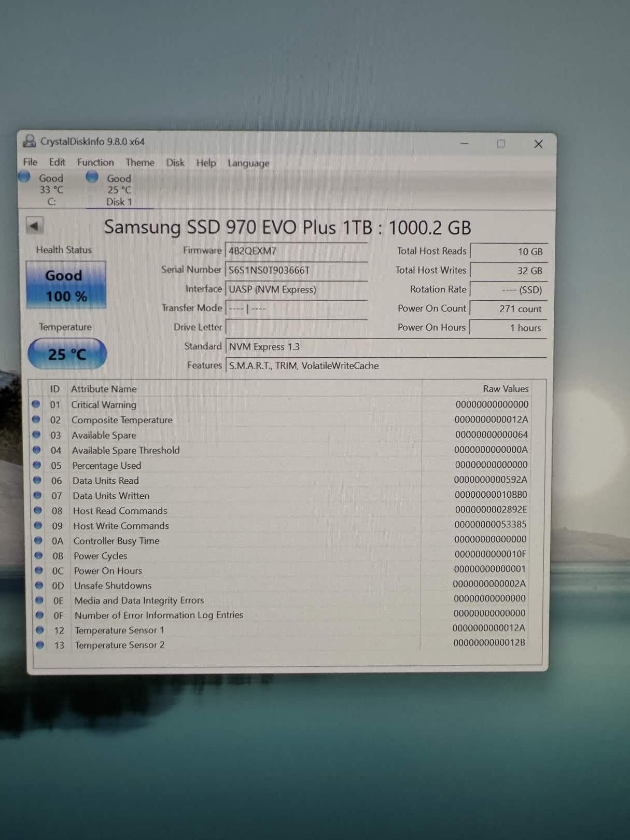Click the Transfer Mode field
630x840 pixels.
tap(297, 309)
